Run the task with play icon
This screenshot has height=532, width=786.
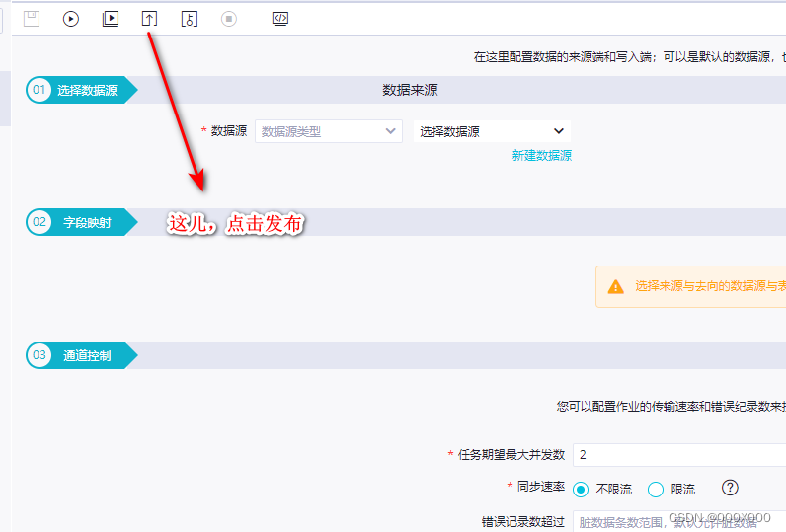click(x=71, y=19)
